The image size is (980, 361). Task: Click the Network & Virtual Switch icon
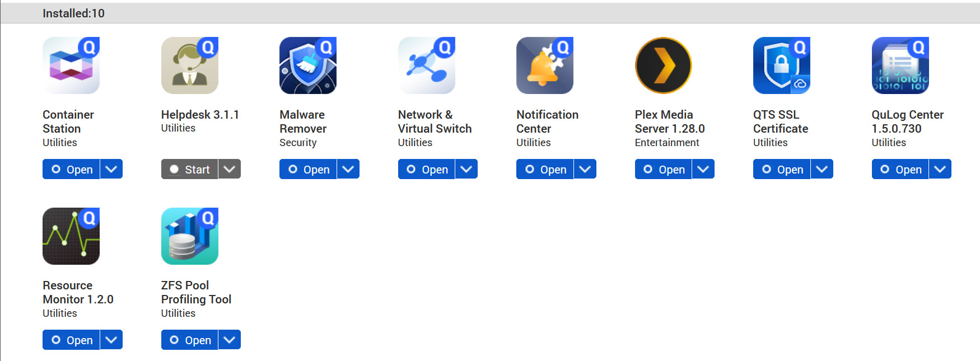coord(427,65)
